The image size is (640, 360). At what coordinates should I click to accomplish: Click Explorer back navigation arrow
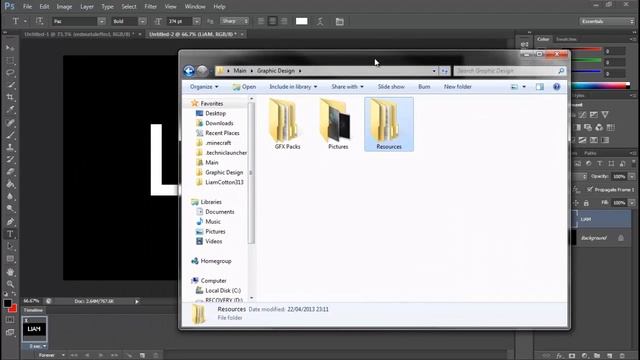tap(189, 71)
